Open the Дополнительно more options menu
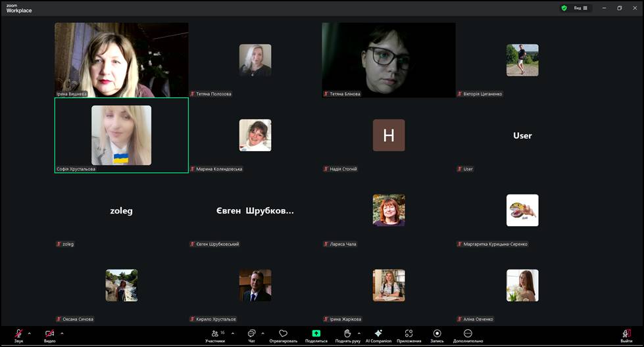Screen dimensions: 644x347 coord(468,335)
